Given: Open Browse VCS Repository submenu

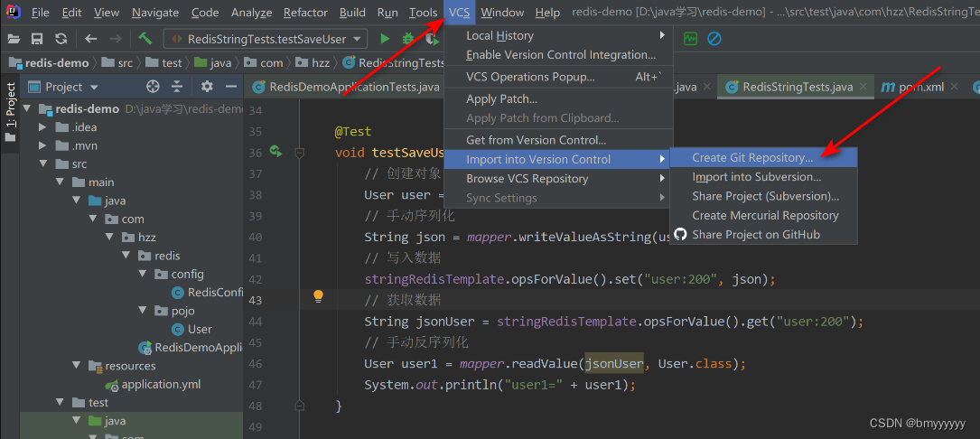Looking at the screenshot, I should [558, 179].
